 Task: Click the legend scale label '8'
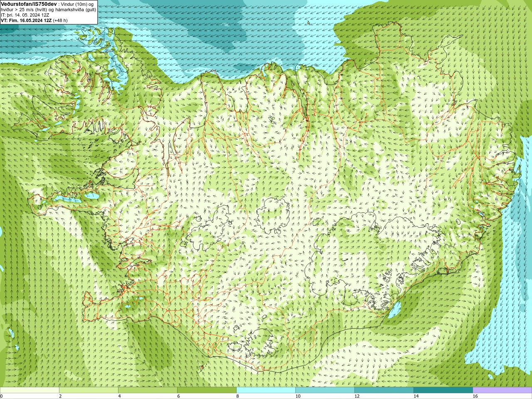point(237,396)
